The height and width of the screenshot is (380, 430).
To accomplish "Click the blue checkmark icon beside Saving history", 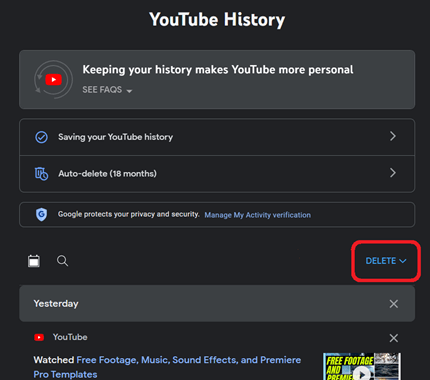I will click(41, 137).
